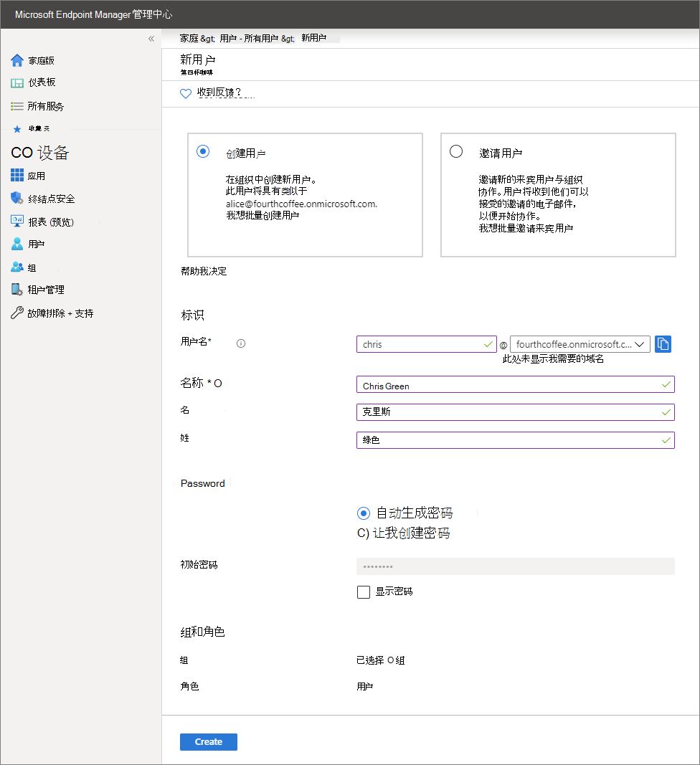The width and height of the screenshot is (700, 765).
Task: Click the Create button
Action: tap(209, 741)
